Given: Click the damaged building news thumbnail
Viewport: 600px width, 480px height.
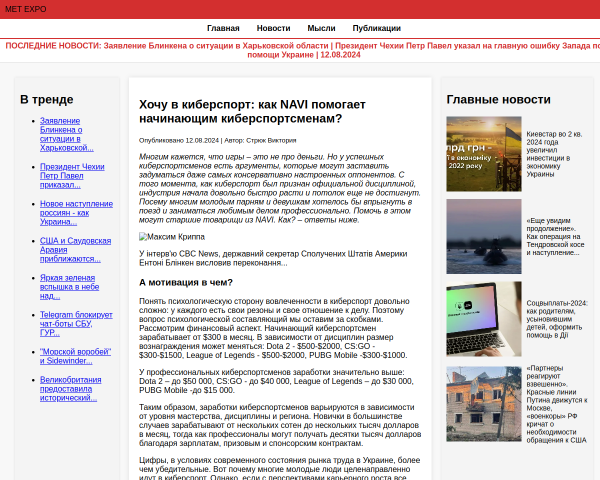Looking at the screenshot, I should coord(484,404).
